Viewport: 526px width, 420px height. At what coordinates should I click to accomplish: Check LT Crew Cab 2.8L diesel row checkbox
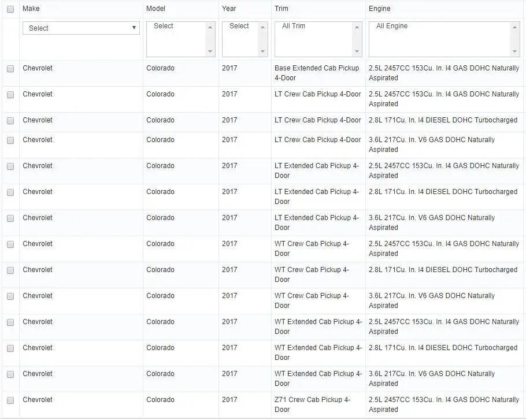click(x=10, y=121)
